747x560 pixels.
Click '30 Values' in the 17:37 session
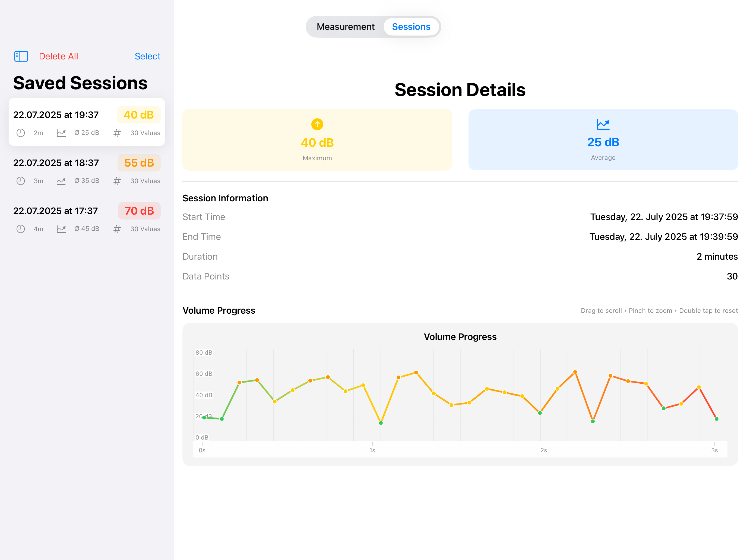click(x=145, y=229)
